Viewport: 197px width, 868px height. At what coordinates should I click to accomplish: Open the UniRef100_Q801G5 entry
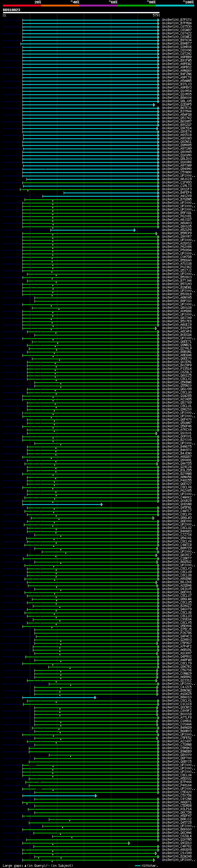click(177, 226)
